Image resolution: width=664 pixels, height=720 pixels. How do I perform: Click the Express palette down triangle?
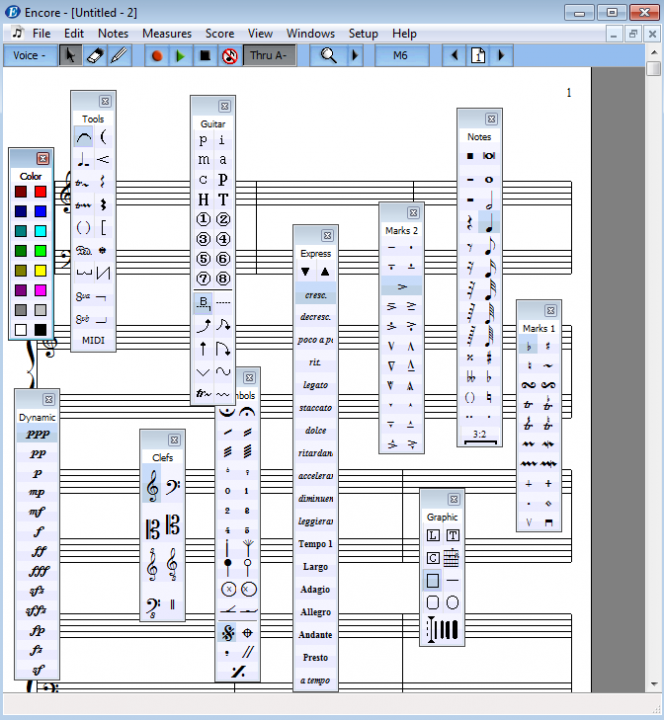(305, 272)
